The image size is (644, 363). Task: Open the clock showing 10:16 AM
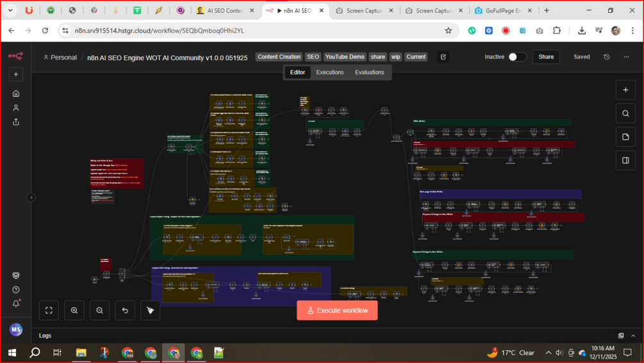point(603,353)
